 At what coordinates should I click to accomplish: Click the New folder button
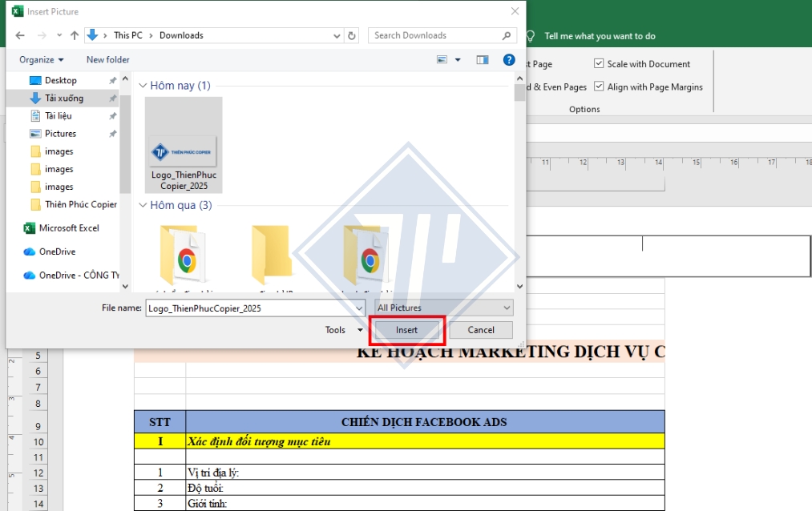[107, 59]
